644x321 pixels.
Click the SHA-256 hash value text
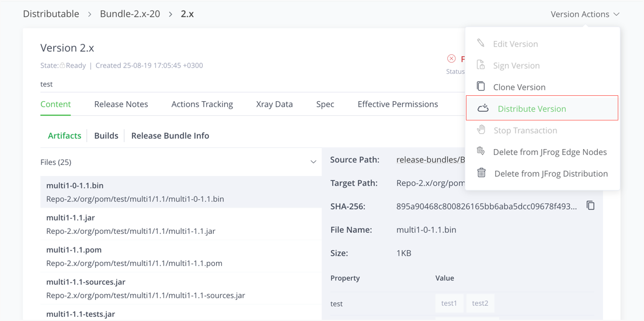487,206
